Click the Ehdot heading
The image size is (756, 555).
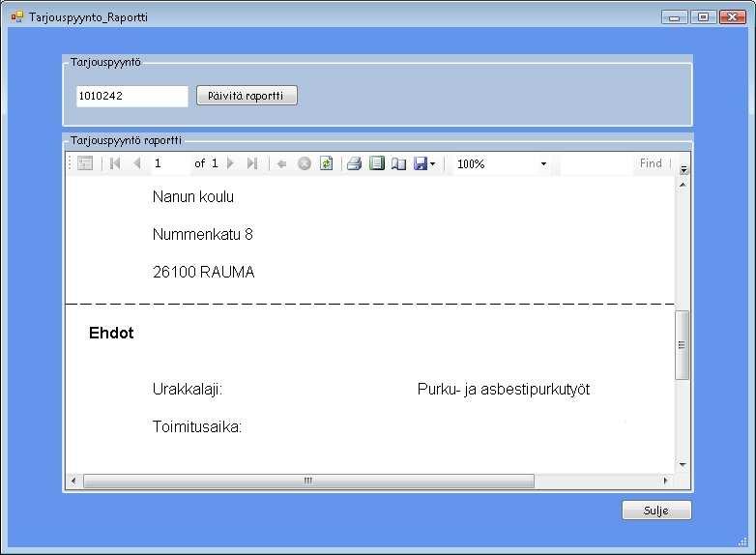point(111,334)
